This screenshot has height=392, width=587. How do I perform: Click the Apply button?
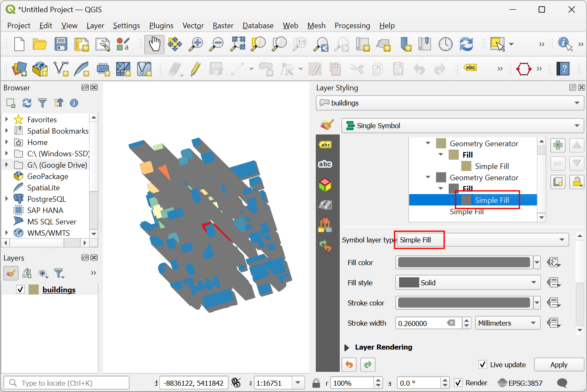pyautogui.click(x=558, y=365)
